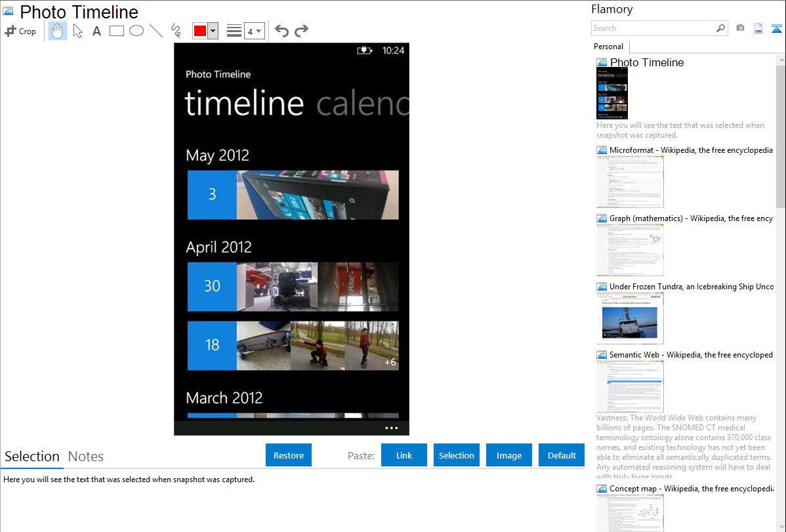Select Photo Timeline snapshot title in sidebar
This screenshot has width=786, height=532.
point(647,63)
